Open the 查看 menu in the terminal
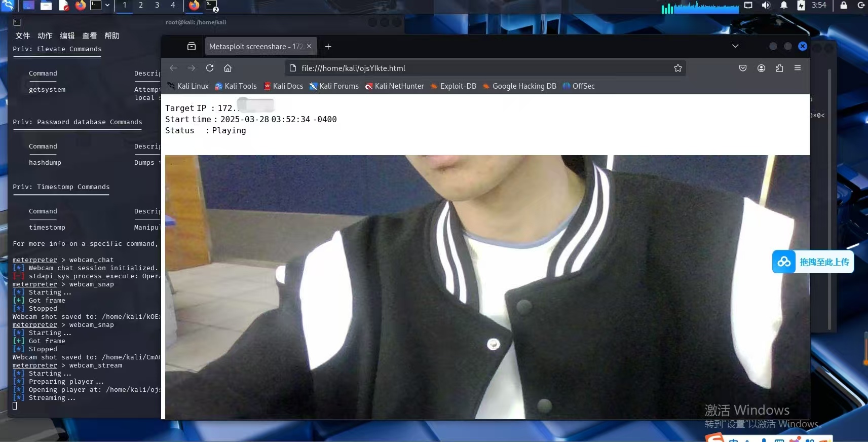This screenshot has height=442, width=868. click(x=89, y=35)
